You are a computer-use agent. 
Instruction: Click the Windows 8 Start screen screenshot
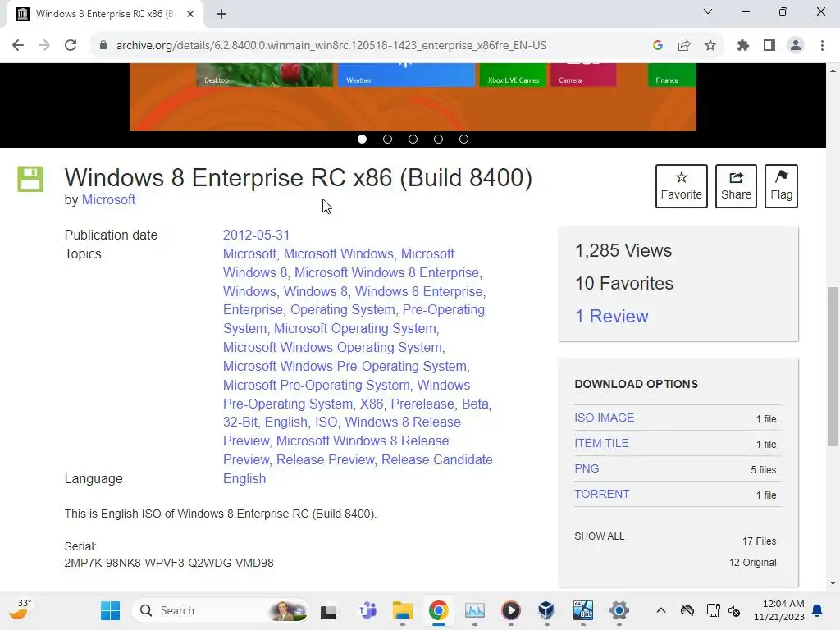point(413,97)
